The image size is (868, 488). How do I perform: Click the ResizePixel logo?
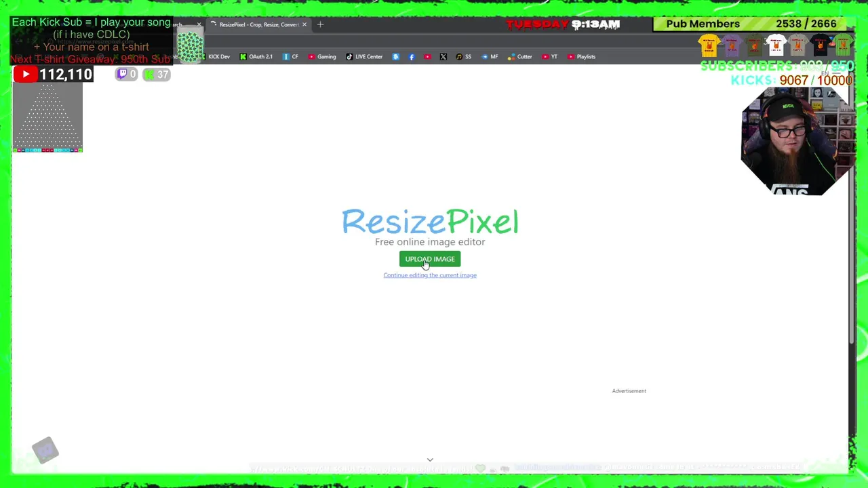tap(430, 222)
